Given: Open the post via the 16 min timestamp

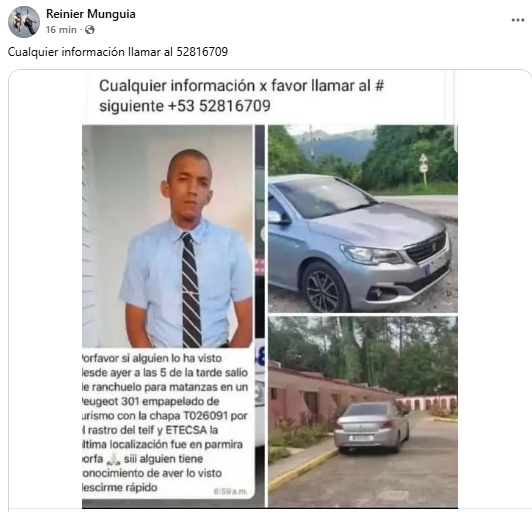Looking at the screenshot, I should [61, 30].
